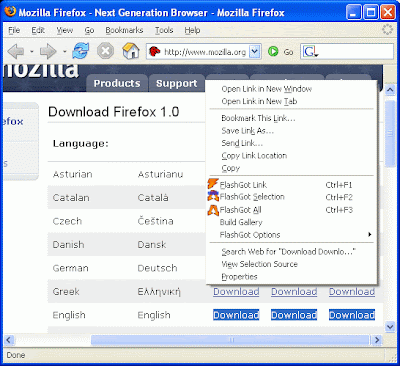Image resolution: width=400 pixels, height=366 pixels.
Task: Click the FlashGot Link lightning icon
Action: [213, 184]
